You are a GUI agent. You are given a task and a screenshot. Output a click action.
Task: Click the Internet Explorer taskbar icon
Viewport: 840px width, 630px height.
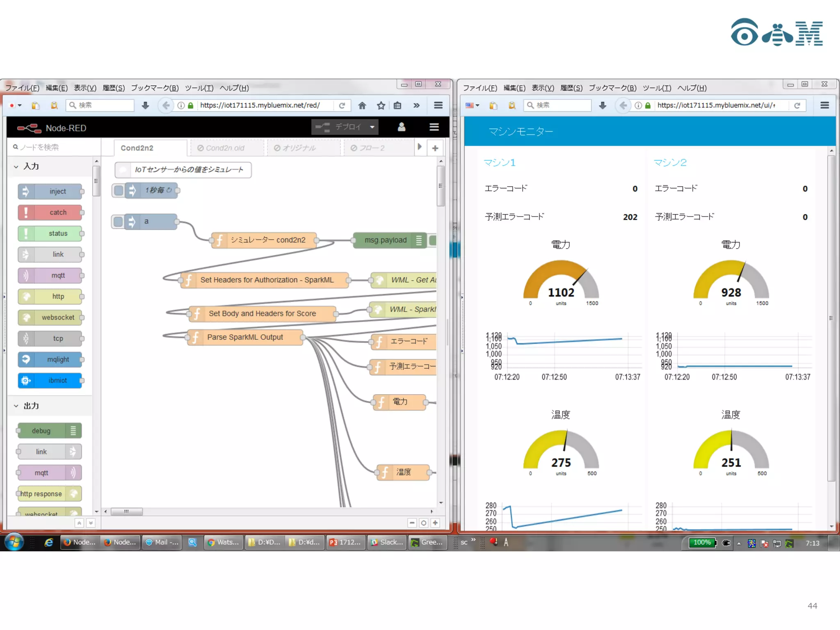(48, 542)
